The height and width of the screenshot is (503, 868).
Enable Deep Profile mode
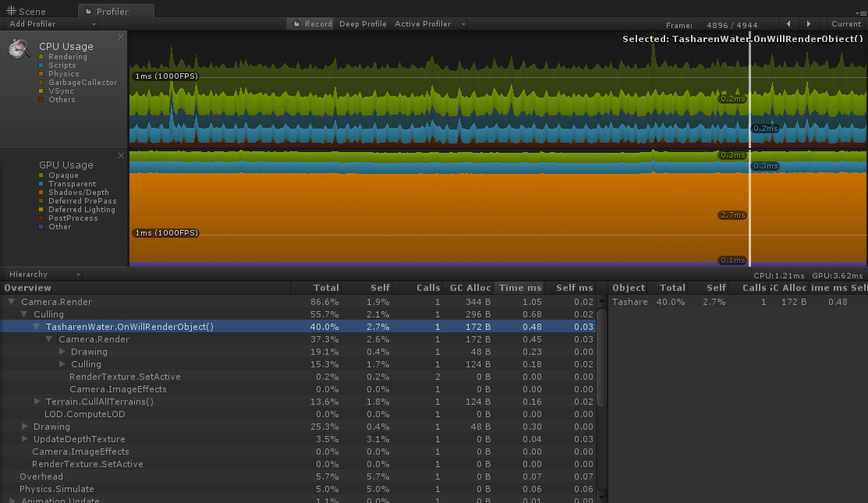pyautogui.click(x=363, y=24)
